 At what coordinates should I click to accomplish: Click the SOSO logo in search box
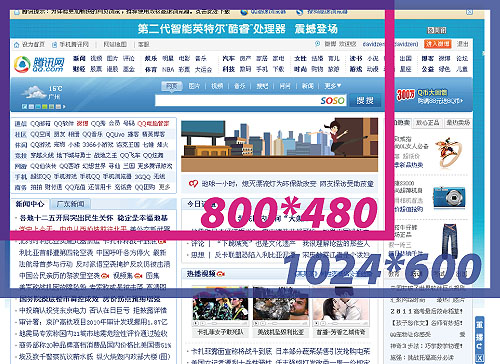(x=332, y=100)
